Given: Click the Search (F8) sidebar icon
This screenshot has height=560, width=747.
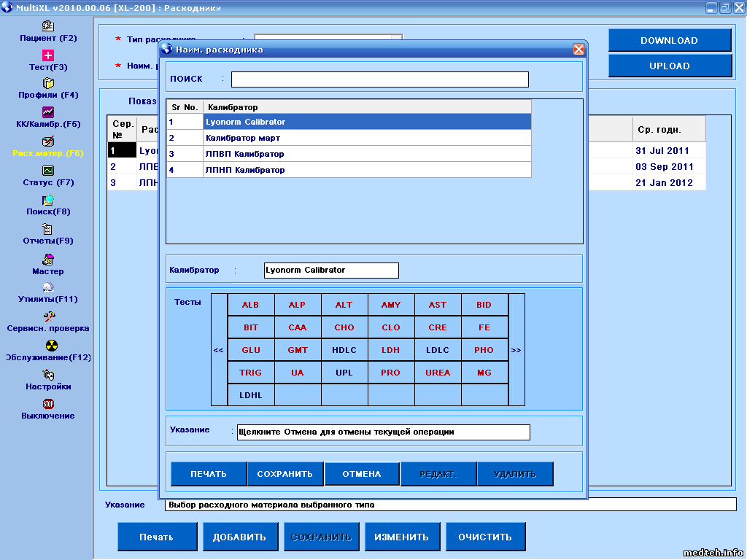Looking at the screenshot, I should click(48, 200).
